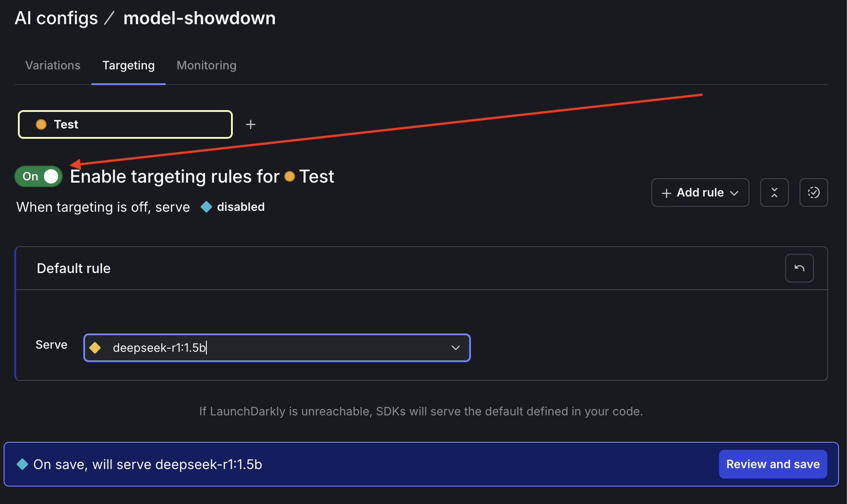Switch to the Variations tab

click(52, 65)
